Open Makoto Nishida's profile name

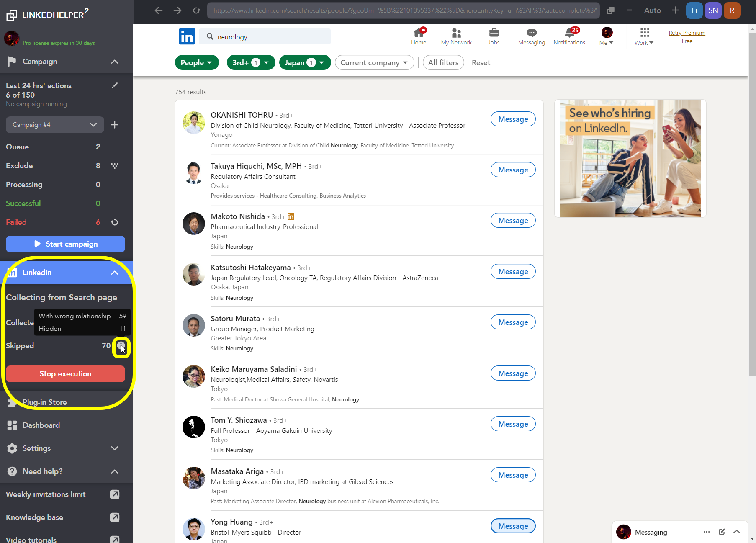coord(238,216)
